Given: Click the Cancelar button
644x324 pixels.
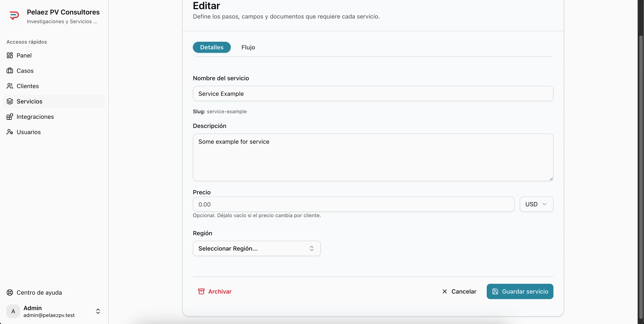Looking at the screenshot, I should click(459, 291).
